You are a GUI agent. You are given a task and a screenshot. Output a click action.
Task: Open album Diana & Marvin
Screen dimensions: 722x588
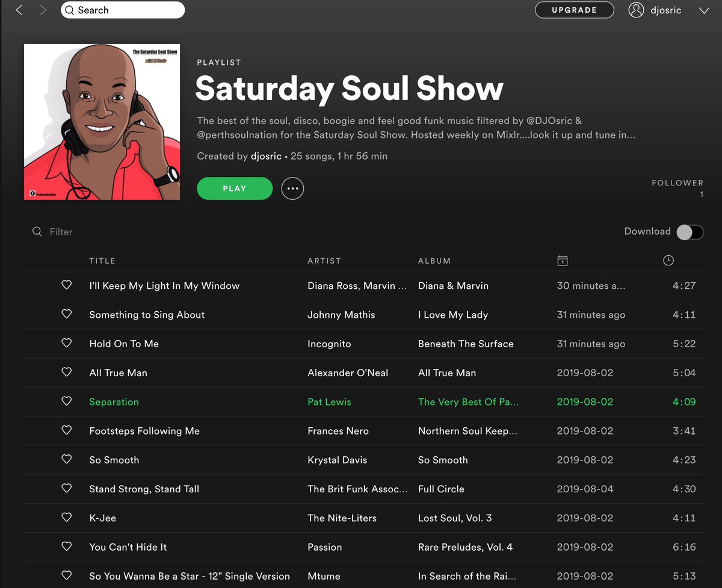point(453,286)
